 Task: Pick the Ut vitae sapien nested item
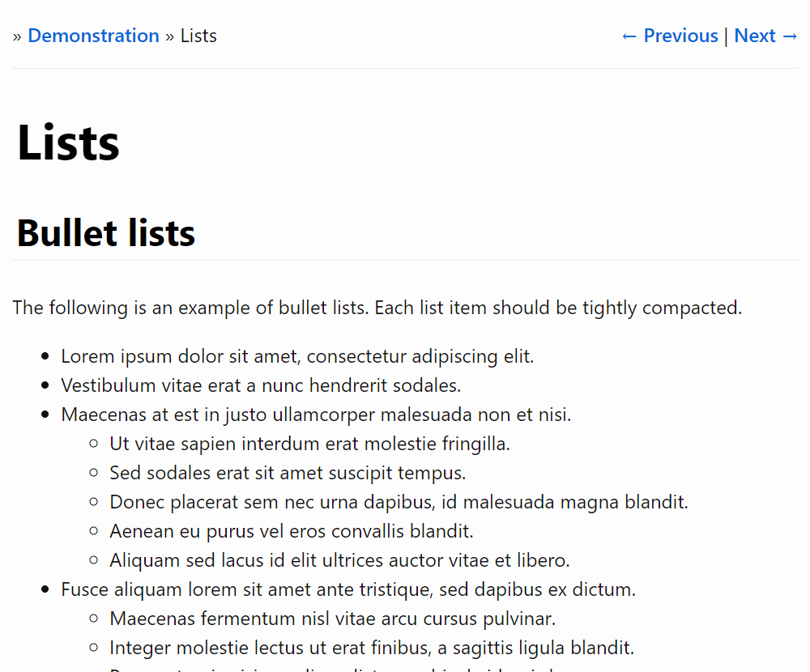pyautogui.click(x=309, y=444)
